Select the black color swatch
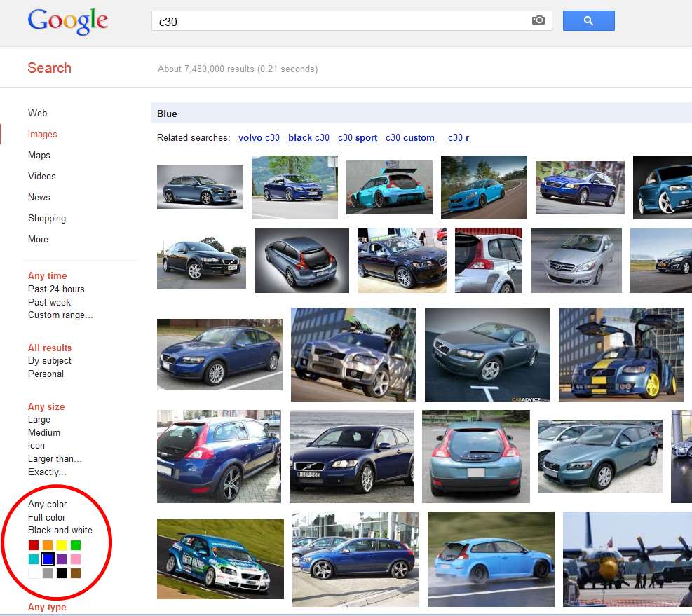Image resolution: width=692 pixels, height=616 pixels. tap(62, 573)
